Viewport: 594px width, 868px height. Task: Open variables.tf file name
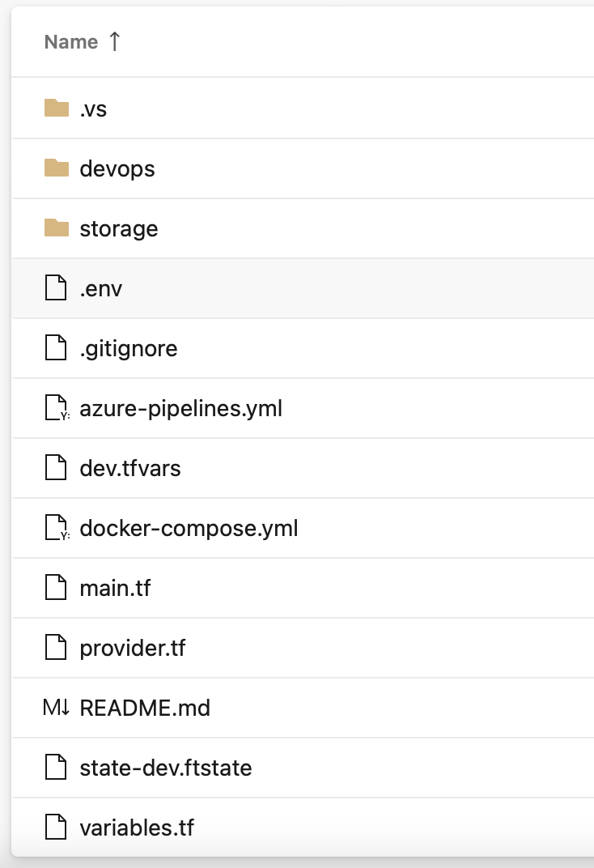[x=137, y=828]
